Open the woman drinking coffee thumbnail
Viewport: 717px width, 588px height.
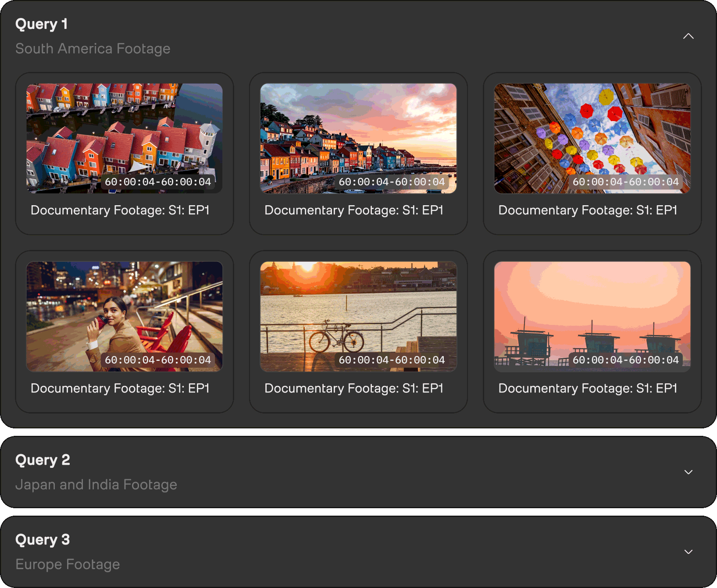[x=125, y=317]
